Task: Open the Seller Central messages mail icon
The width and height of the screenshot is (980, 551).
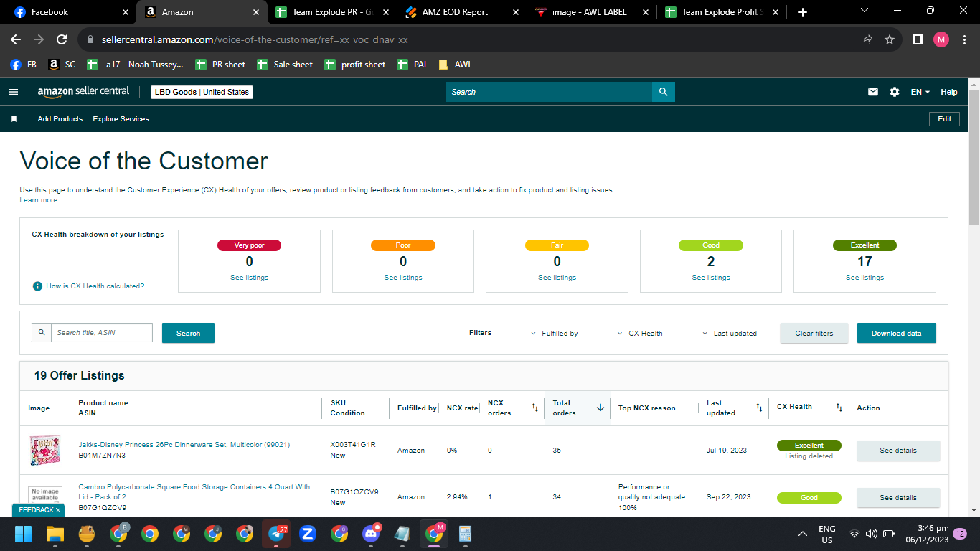Action: tap(873, 92)
